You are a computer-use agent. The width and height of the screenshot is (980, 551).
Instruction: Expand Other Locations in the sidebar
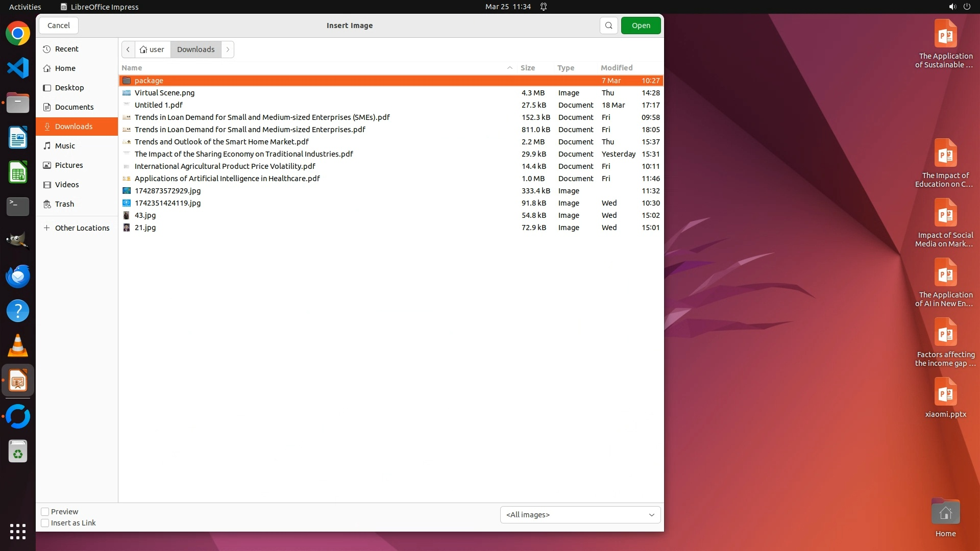click(x=82, y=228)
